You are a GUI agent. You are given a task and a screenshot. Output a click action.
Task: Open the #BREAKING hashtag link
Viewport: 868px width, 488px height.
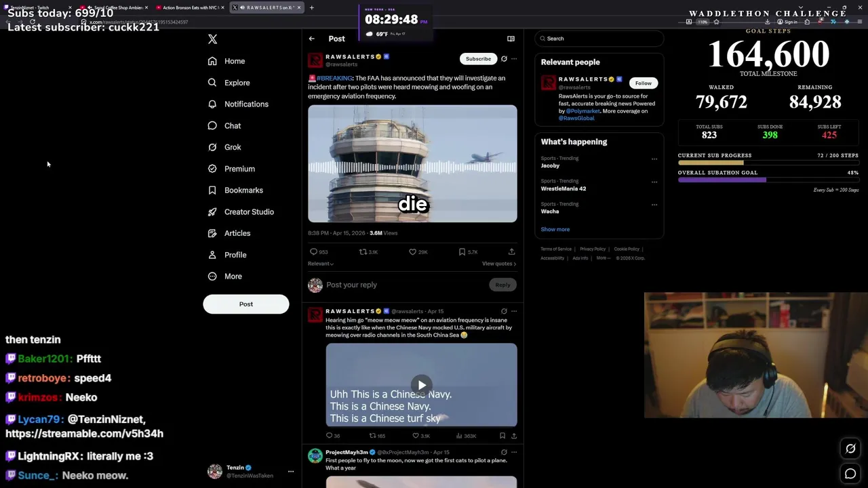(334, 78)
